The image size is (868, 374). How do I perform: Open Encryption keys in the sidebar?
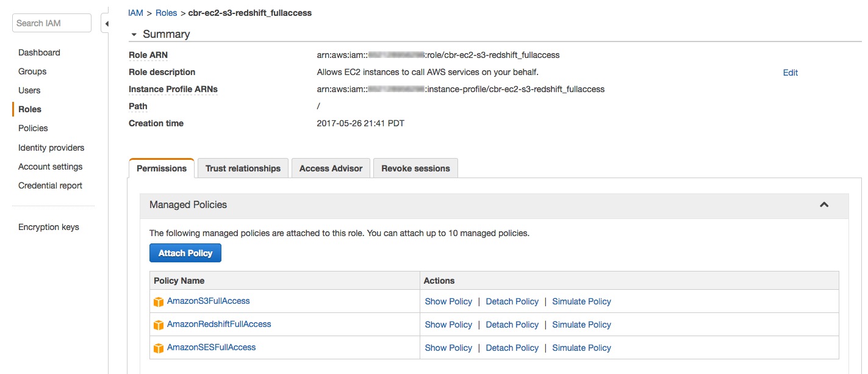tap(49, 227)
